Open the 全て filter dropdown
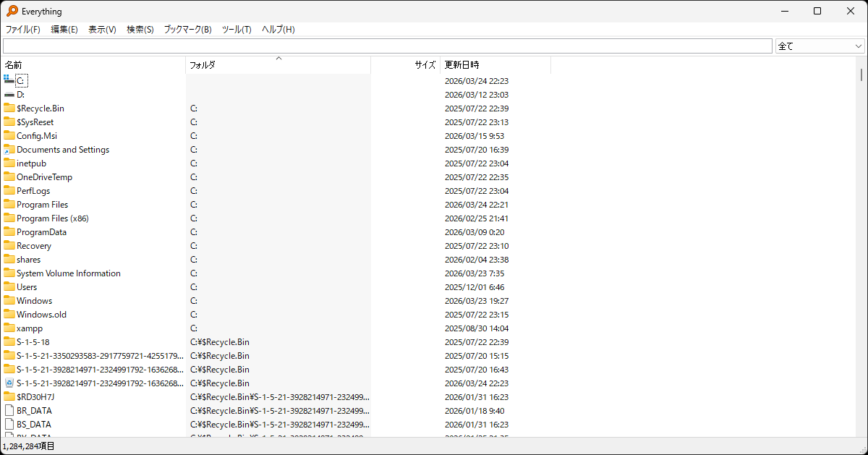The height and width of the screenshot is (455, 868). point(820,46)
